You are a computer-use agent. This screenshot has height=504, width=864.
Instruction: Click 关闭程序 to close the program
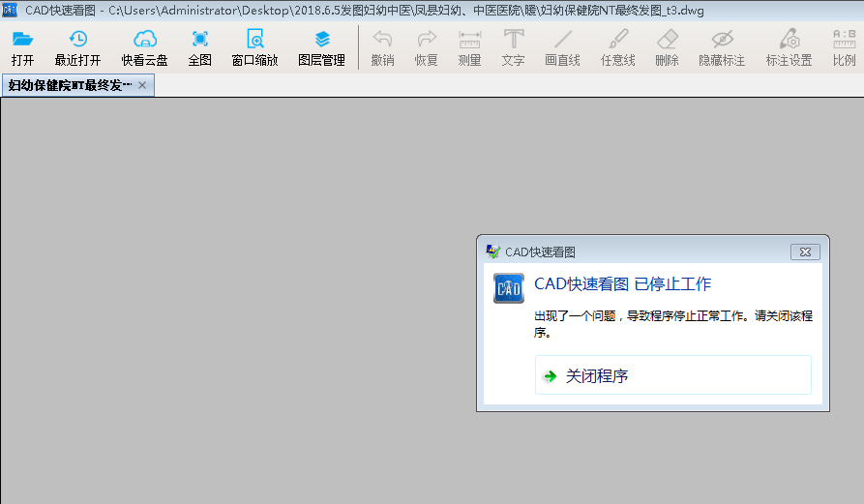pyautogui.click(x=672, y=375)
